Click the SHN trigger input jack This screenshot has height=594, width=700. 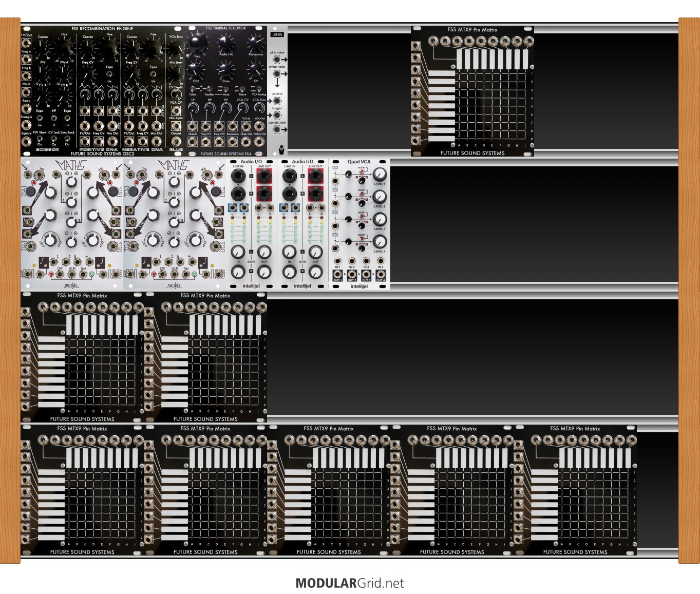coord(277,116)
